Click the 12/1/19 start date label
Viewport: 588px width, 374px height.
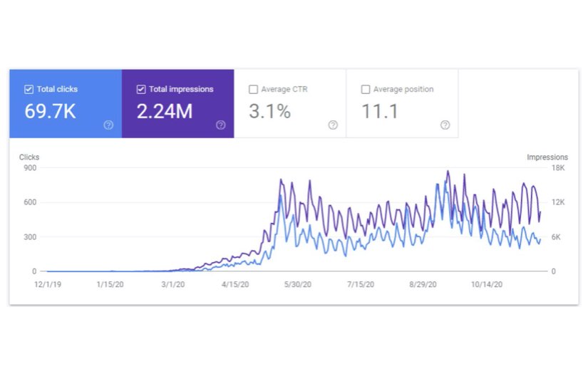pos(48,284)
